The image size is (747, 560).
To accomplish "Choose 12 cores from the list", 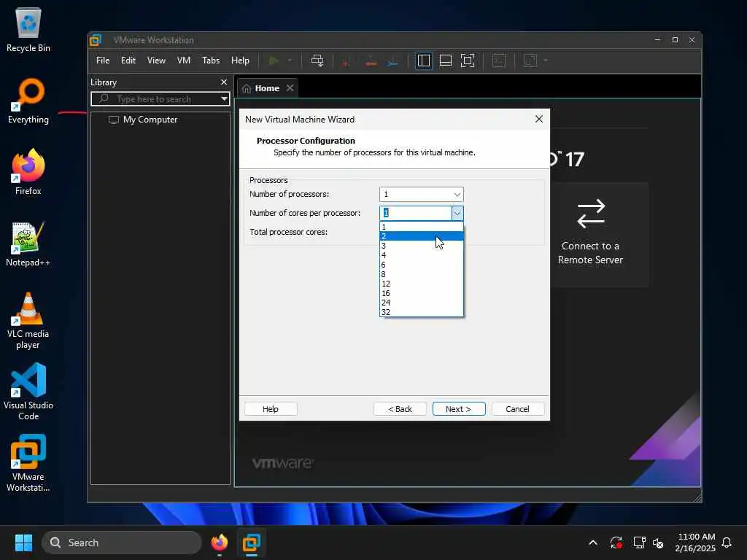I will click(421, 284).
